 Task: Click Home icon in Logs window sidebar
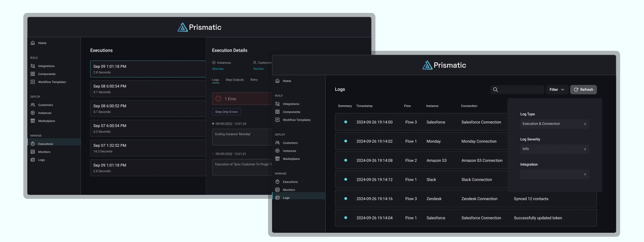(x=277, y=81)
